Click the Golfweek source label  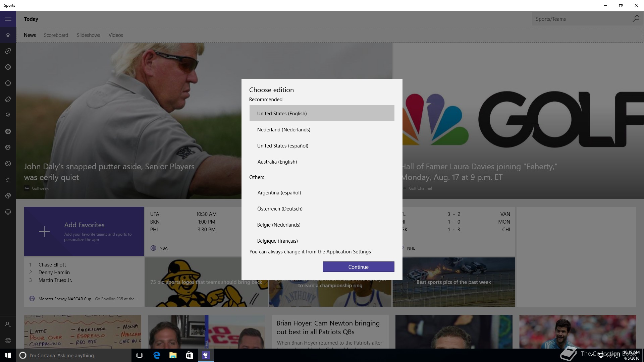(40, 188)
